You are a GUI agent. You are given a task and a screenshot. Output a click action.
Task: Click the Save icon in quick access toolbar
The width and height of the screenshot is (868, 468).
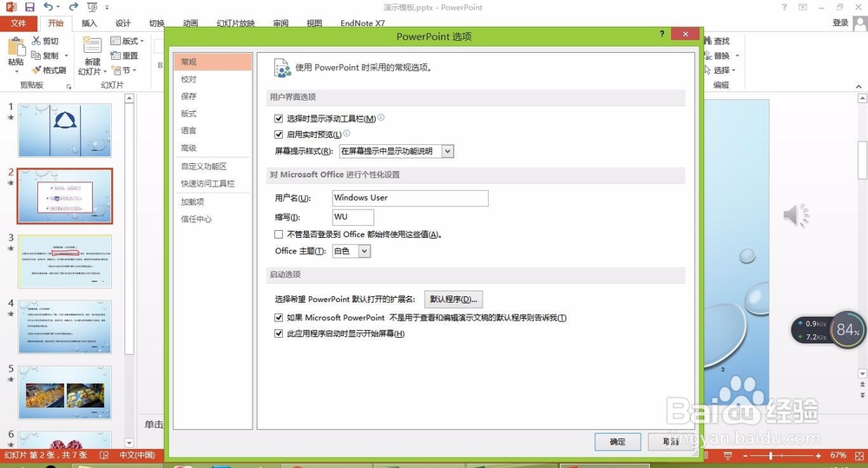(x=30, y=7)
